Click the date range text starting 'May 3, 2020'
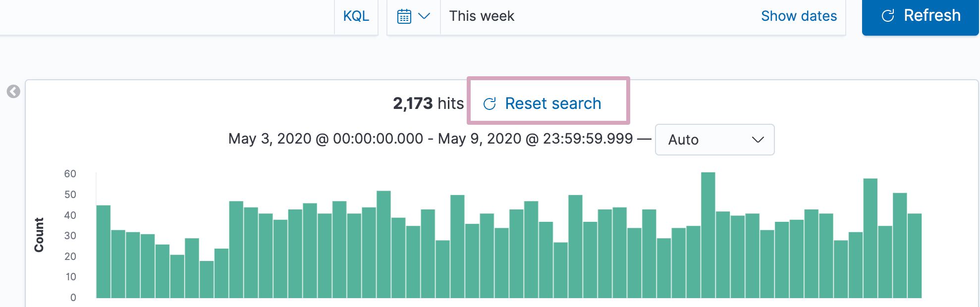 pos(431,139)
